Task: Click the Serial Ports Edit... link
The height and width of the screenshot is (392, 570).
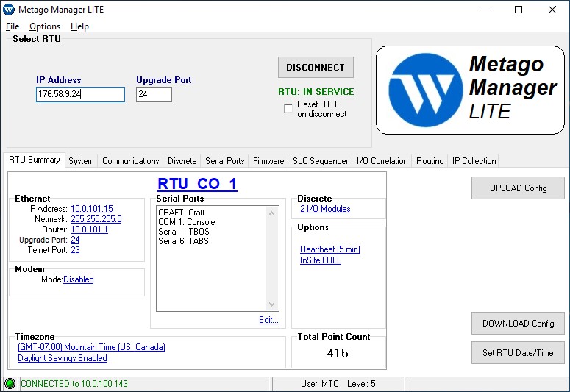Action: coord(268,320)
